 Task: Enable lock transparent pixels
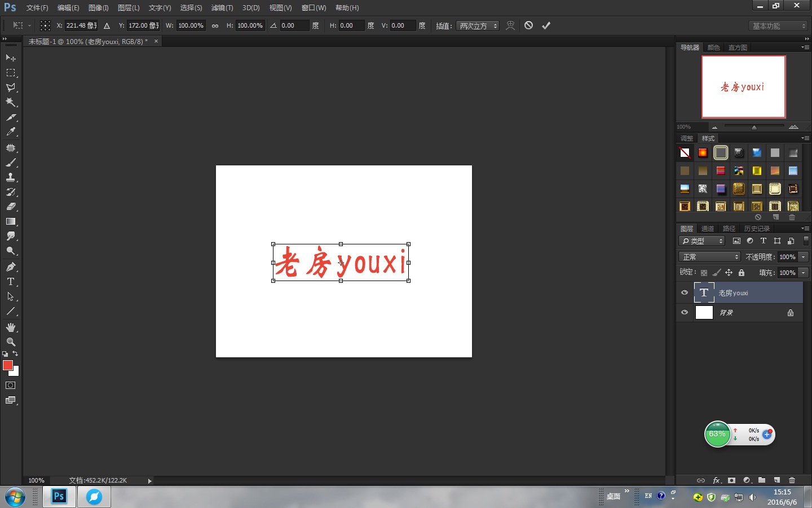(704, 273)
